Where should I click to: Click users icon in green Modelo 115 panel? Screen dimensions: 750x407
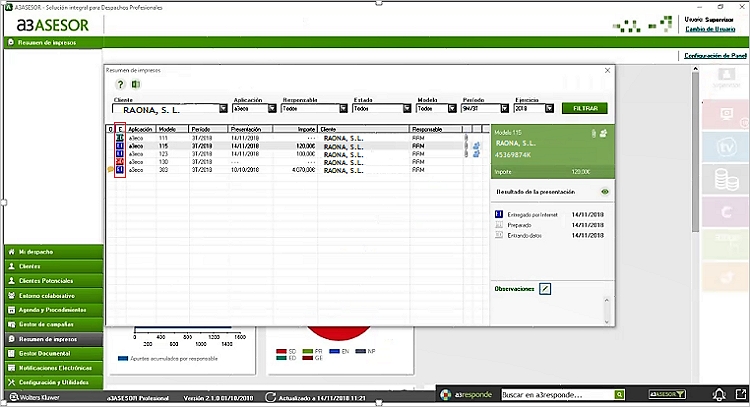pos(603,133)
